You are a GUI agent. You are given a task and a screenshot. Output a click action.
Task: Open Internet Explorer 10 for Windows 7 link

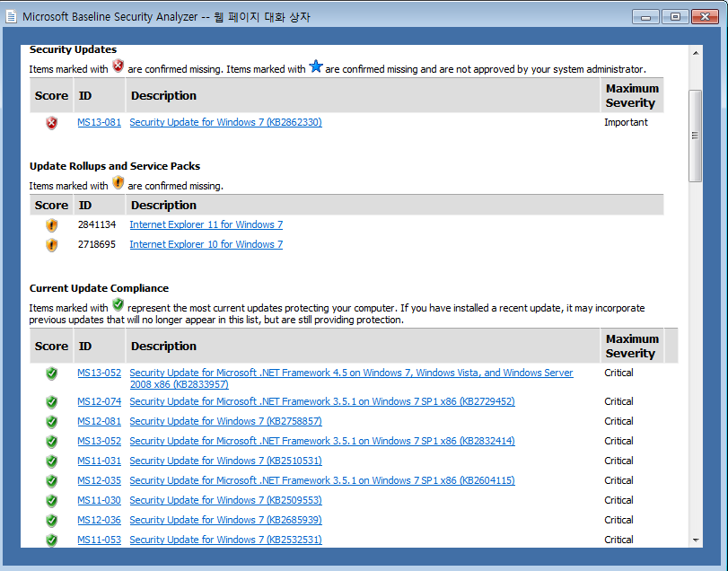[x=206, y=245]
